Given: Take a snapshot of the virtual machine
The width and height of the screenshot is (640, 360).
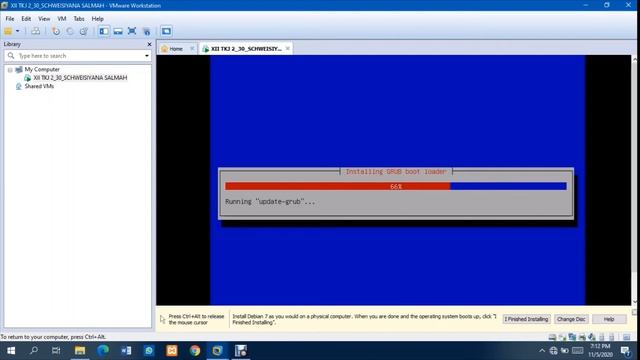Looking at the screenshot, I should 56,31.
